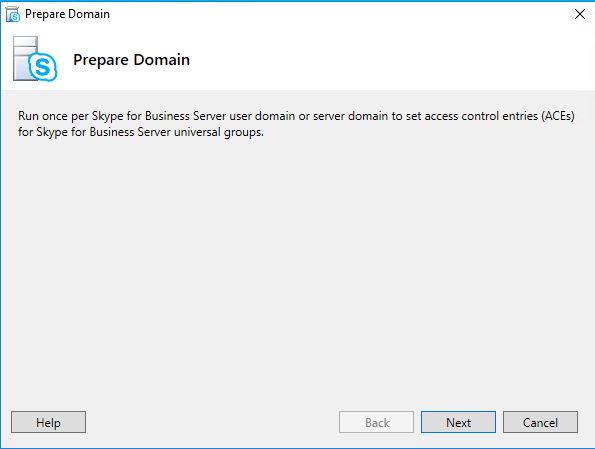The width and height of the screenshot is (595, 449).
Task: Click the bold Prepare Domain heading
Action: coord(131,60)
